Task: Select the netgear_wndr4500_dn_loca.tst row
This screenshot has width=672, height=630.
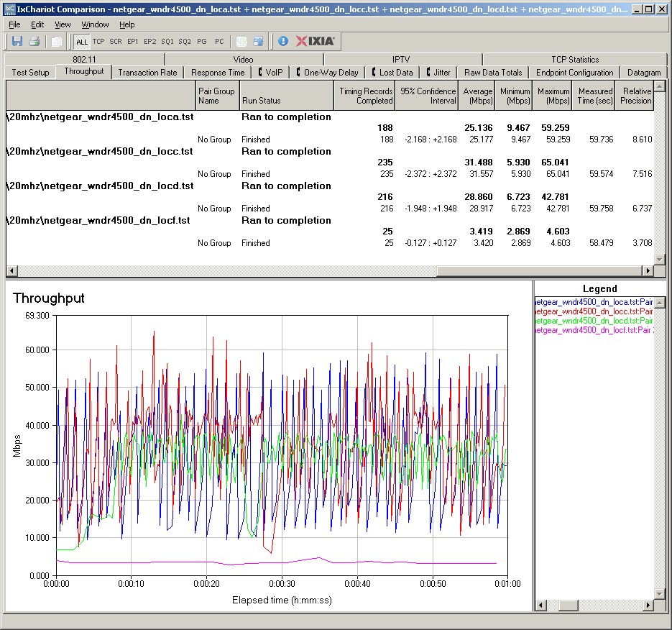Action: (329, 117)
